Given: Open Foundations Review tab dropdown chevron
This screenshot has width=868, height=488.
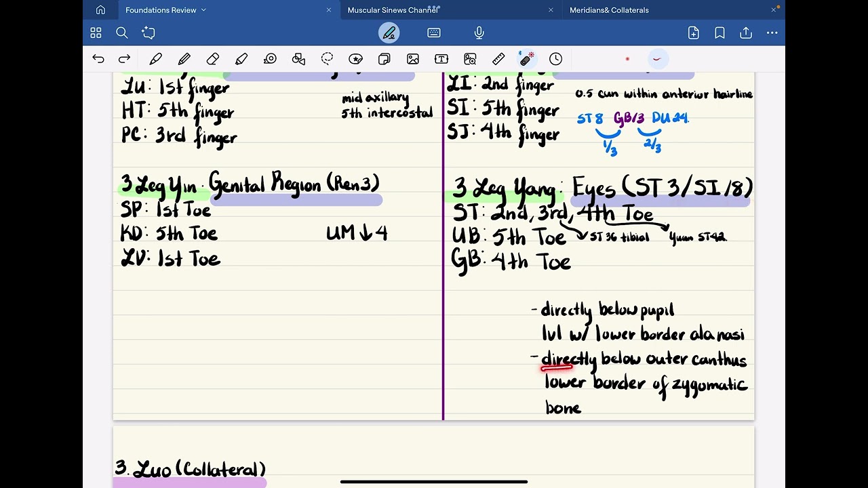Looking at the screenshot, I should pos(203,10).
